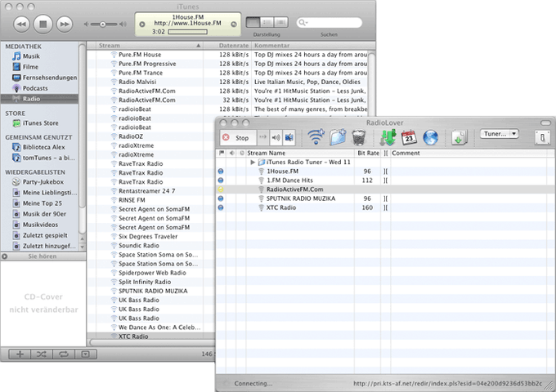Delete with RadioLover trash can icon
The image size is (556, 392).
pos(358,137)
